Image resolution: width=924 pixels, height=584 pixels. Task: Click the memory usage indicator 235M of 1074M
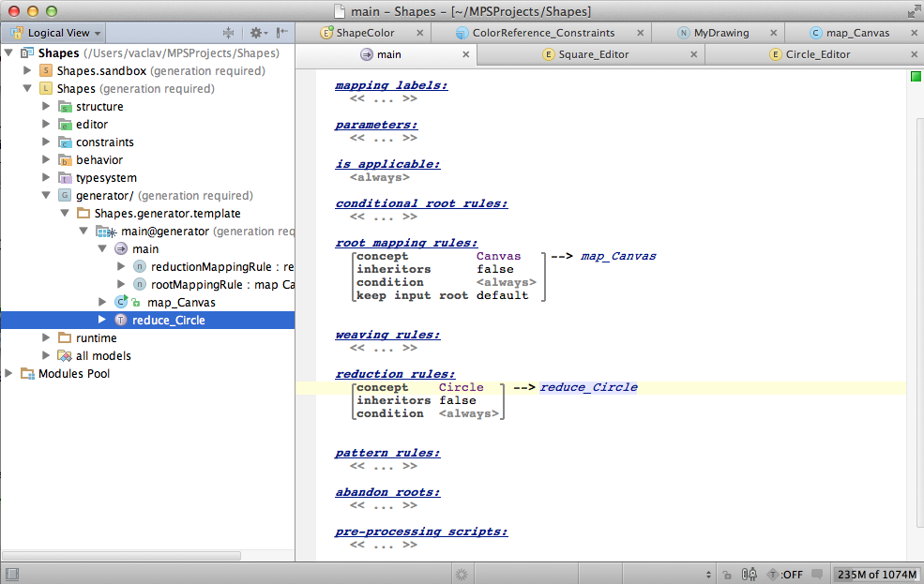pyautogui.click(x=876, y=574)
